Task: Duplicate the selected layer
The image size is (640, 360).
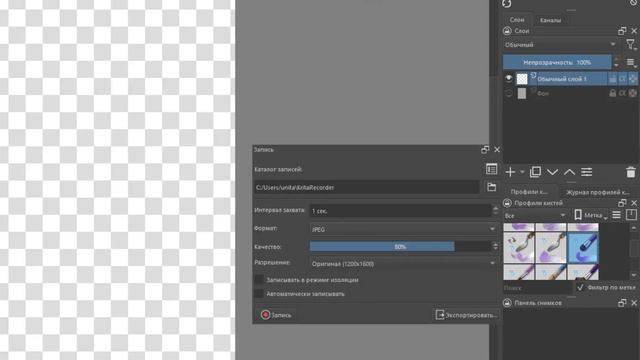Action: click(535, 172)
